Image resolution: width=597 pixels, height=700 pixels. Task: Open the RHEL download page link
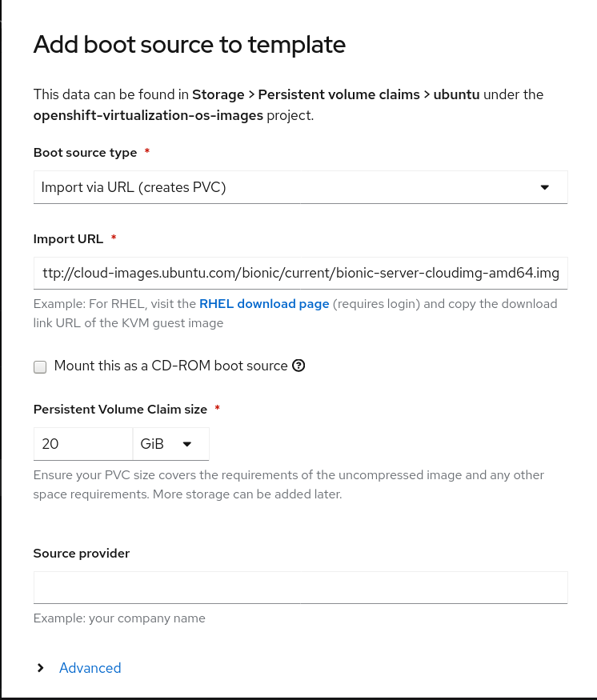coord(264,303)
